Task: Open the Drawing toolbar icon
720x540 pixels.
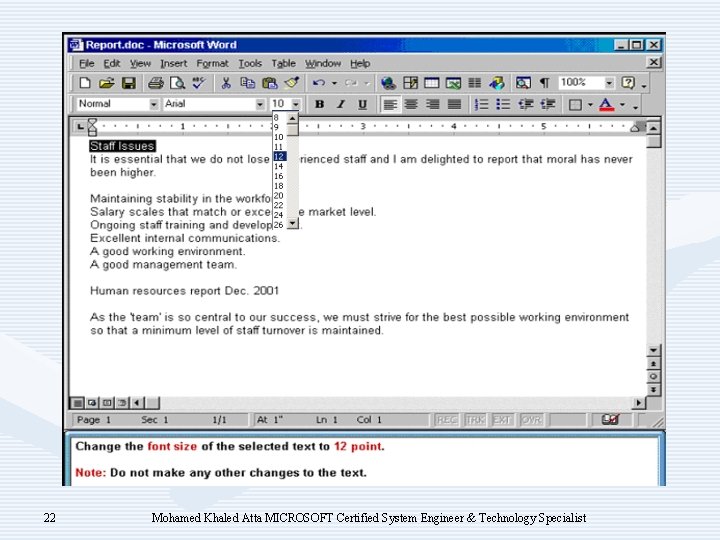Action: click(x=496, y=83)
